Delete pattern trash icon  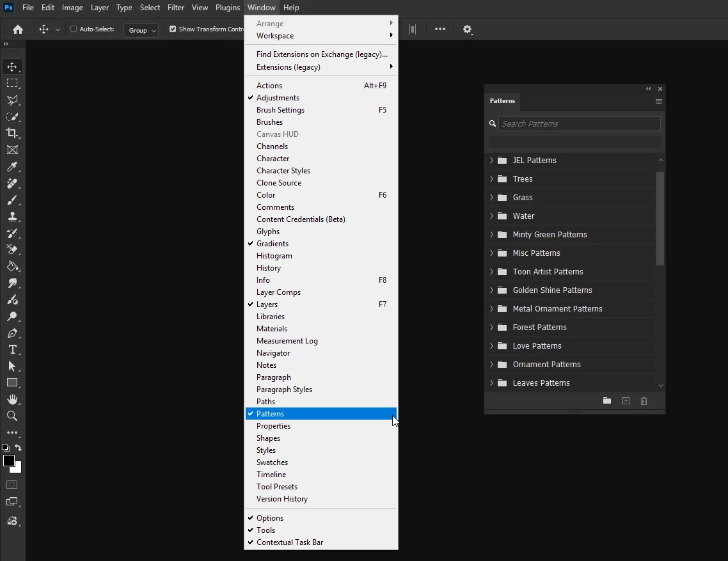[x=644, y=401]
